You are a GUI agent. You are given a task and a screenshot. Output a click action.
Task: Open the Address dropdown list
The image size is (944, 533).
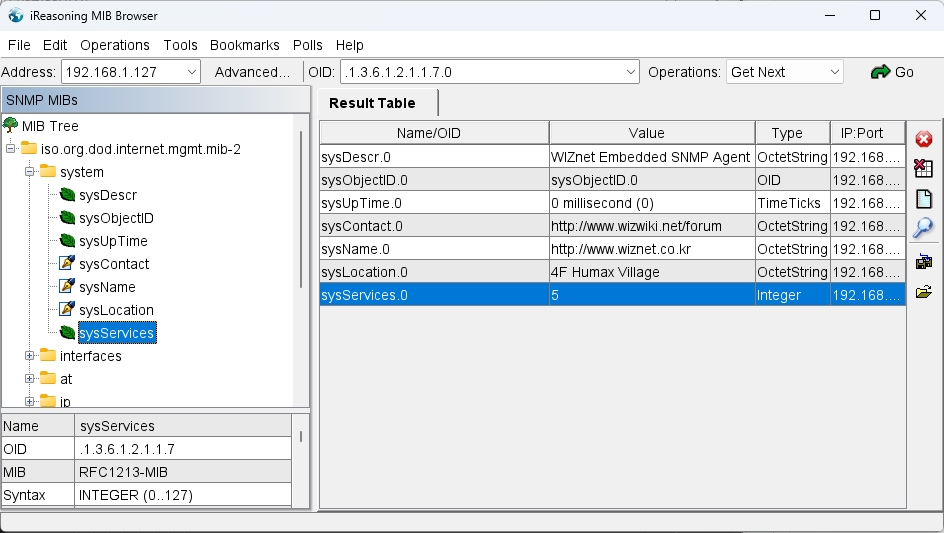[191, 72]
